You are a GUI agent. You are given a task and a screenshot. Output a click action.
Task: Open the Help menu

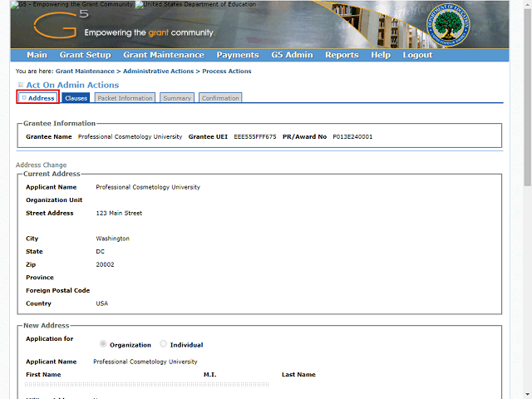coord(381,55)
